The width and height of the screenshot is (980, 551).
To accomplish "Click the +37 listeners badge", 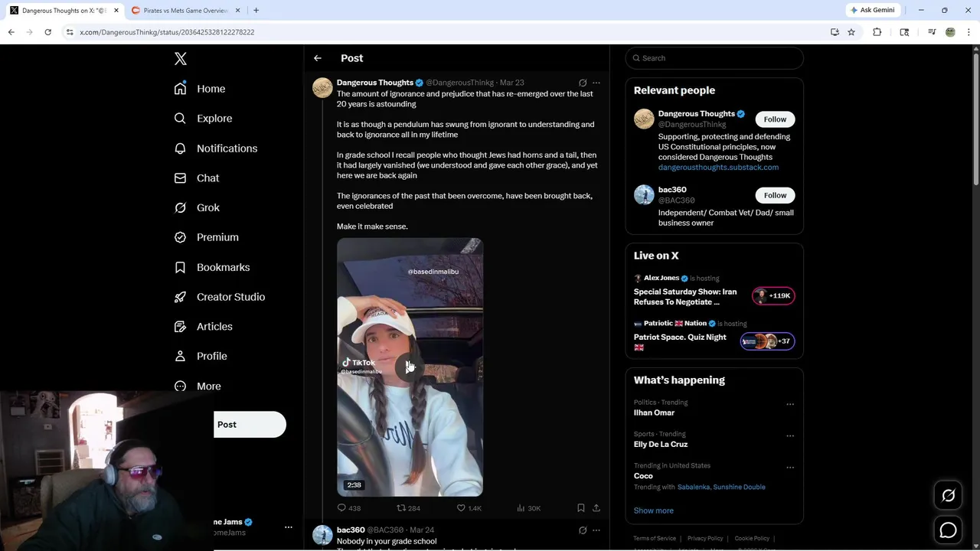I will tap(767, 341).
